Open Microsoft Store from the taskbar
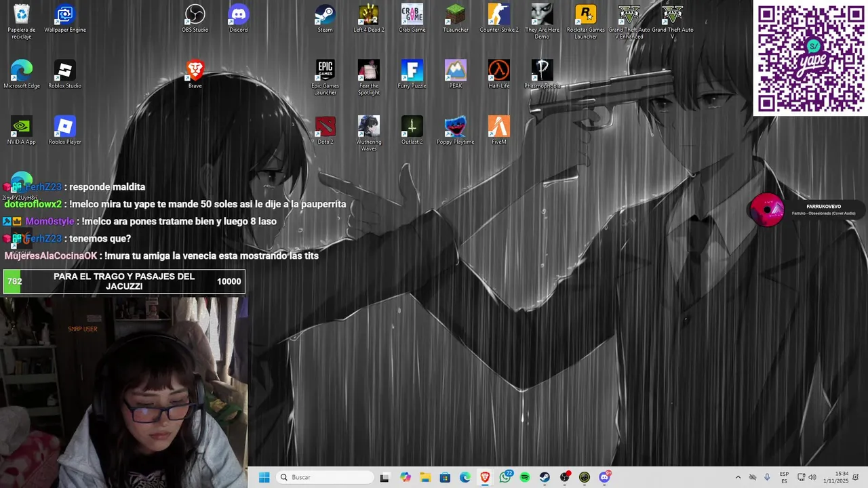The image size is (868, 488). 445,477
